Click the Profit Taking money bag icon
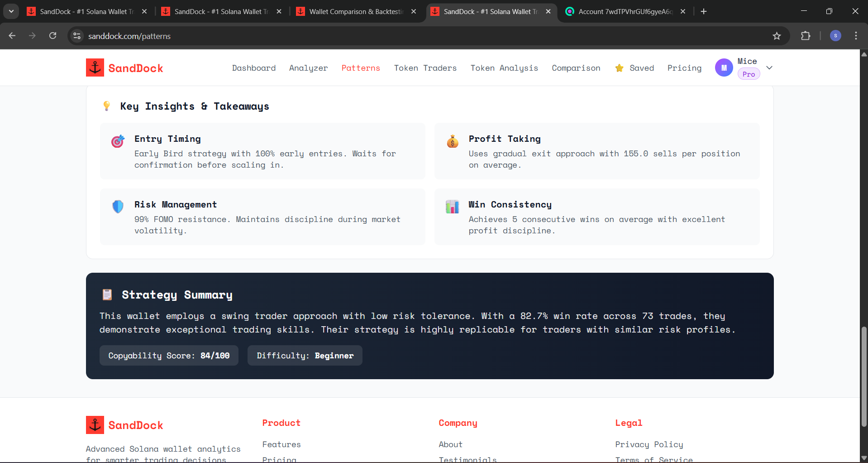 click(x=453, y=141)
